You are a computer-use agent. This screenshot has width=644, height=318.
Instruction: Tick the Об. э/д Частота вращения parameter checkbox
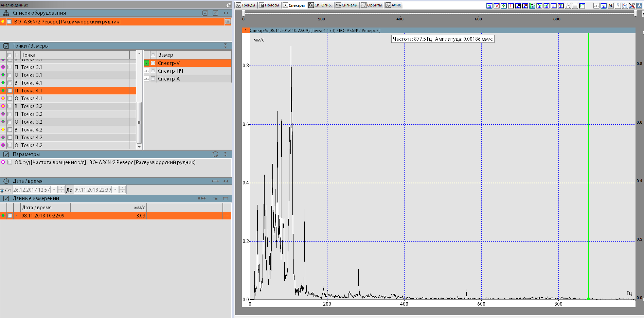pos(10,162)
